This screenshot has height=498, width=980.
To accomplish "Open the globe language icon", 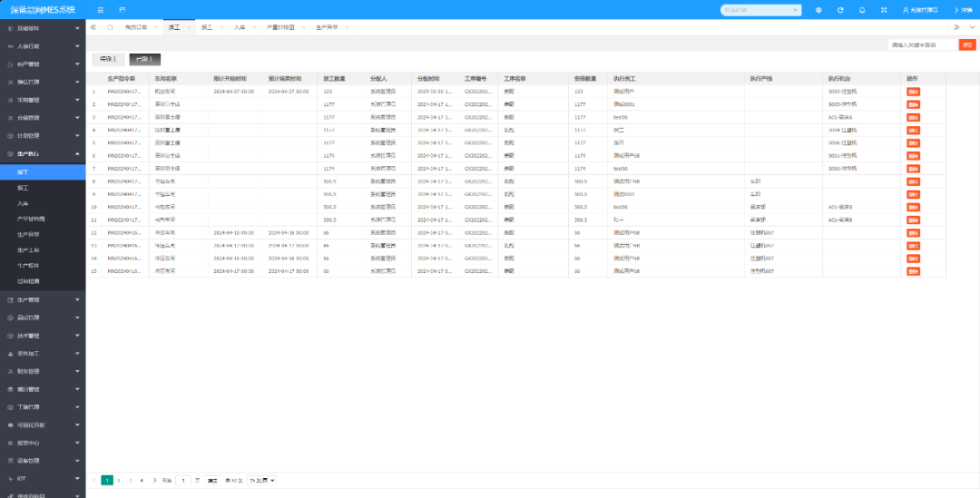I will click(818, 10).
